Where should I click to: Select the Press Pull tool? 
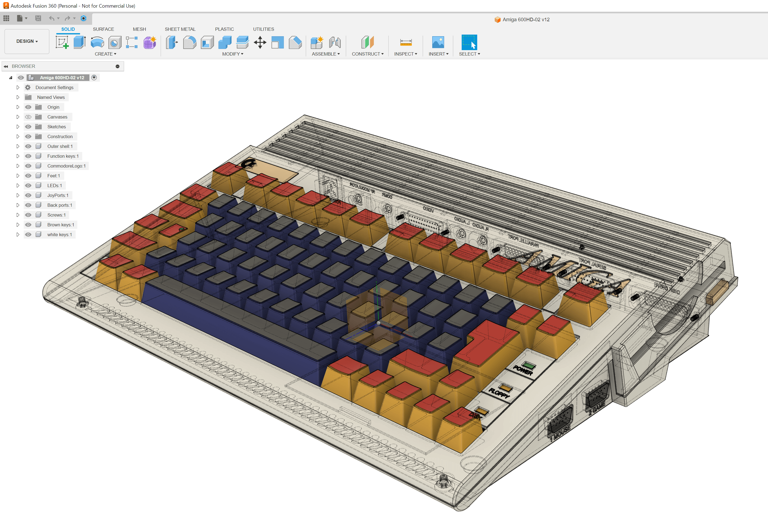click(172, 42)
